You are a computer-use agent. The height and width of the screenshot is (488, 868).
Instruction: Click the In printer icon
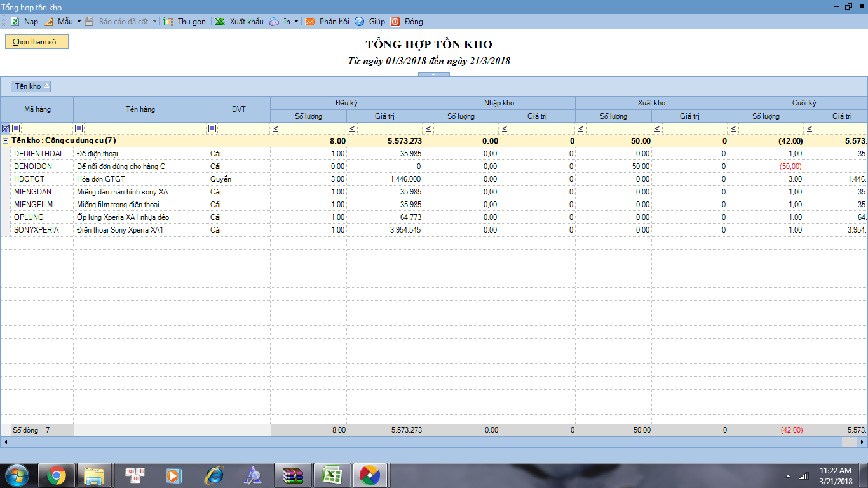click(274, 22)
